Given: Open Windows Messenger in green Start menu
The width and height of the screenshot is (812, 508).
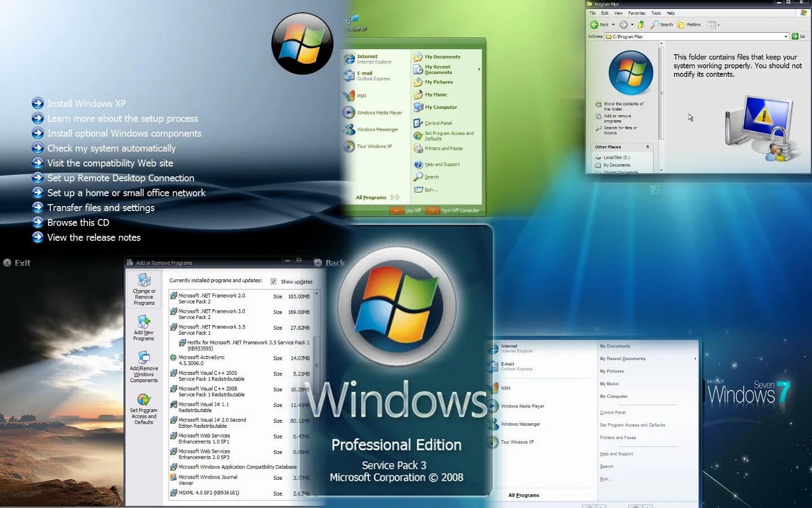Looking at the screenshot, I should 371,129.
